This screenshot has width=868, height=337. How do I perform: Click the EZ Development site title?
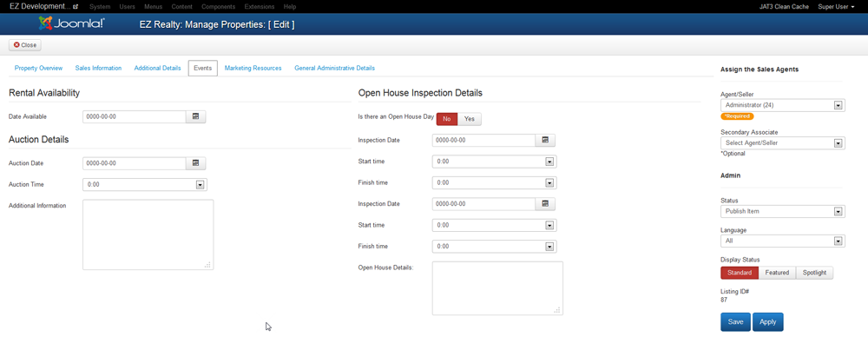point(40,6)
